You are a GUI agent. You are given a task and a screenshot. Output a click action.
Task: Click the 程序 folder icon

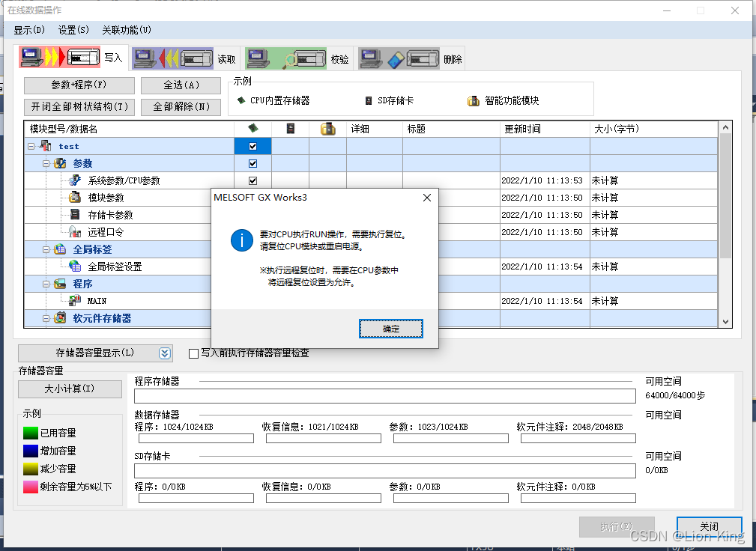click(x=60, y=283)
